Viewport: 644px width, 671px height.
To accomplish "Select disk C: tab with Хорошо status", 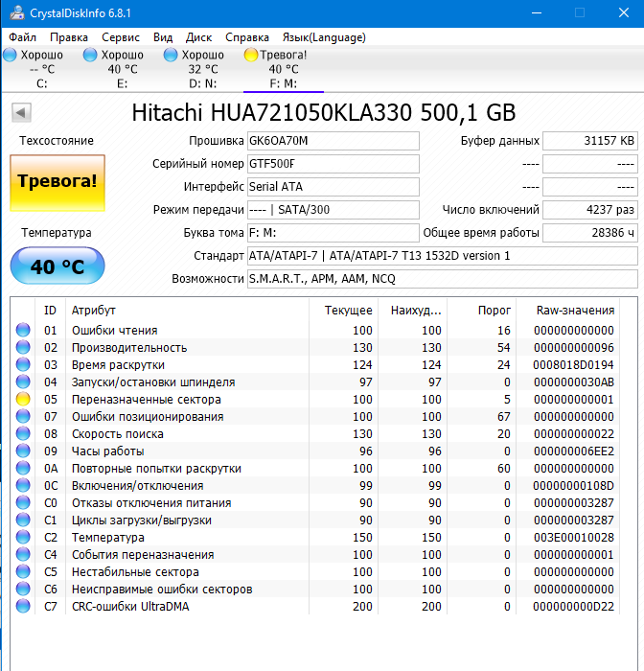I will click(x=41, y=69).
